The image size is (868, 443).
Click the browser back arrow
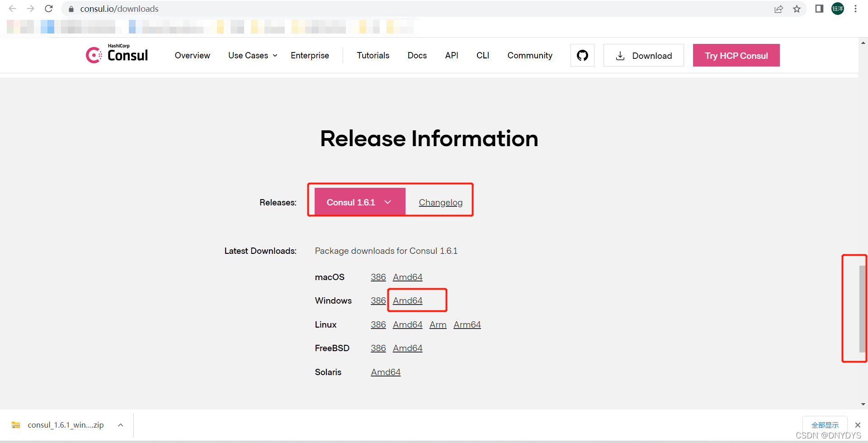click(x=12, y=9)
